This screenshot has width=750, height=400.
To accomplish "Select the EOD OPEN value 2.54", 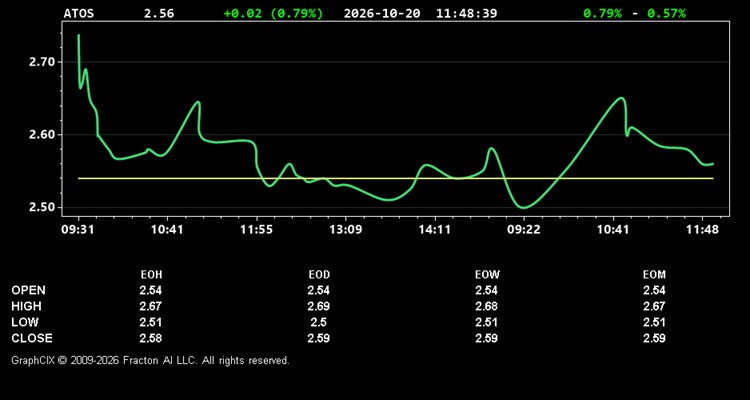I will coord(319,290).
